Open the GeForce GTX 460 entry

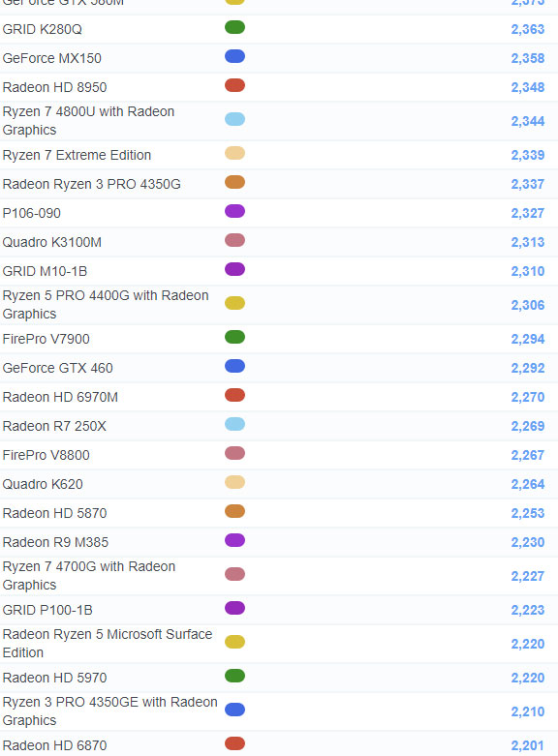pos(57,368)
